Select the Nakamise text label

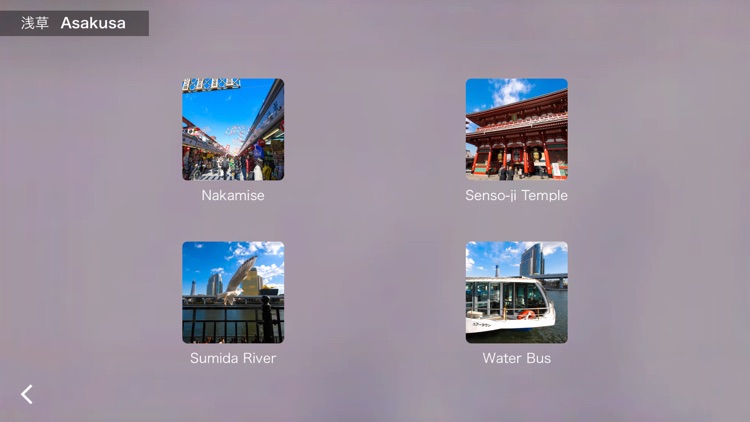[233, 195]
